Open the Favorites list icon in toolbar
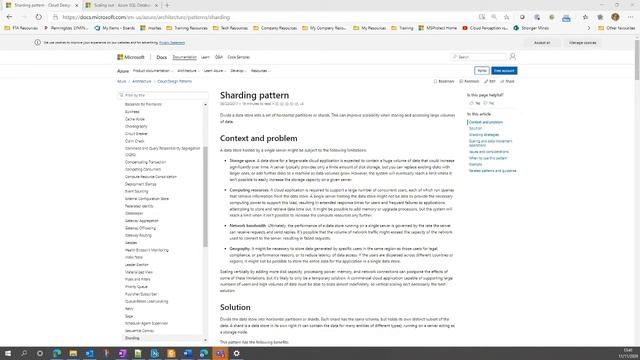This screenshot has width=640, height=360. pyautogui.click(x=585, y=17)
